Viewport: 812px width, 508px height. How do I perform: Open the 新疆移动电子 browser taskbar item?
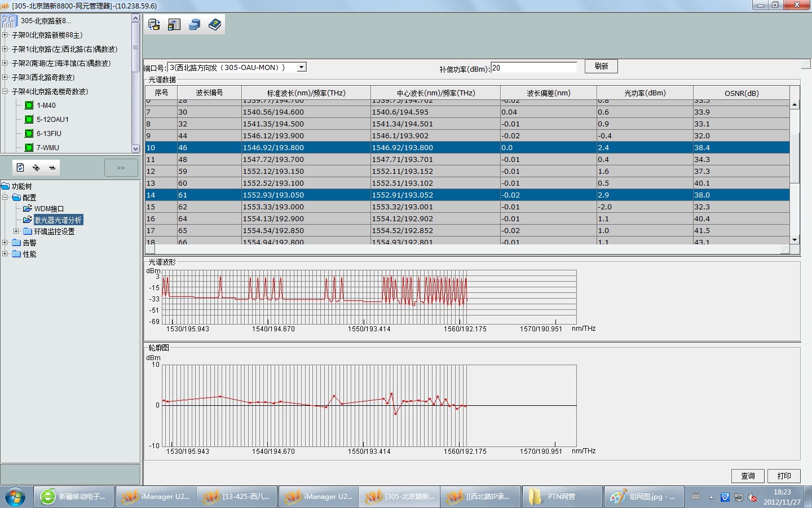pos(74,497)
